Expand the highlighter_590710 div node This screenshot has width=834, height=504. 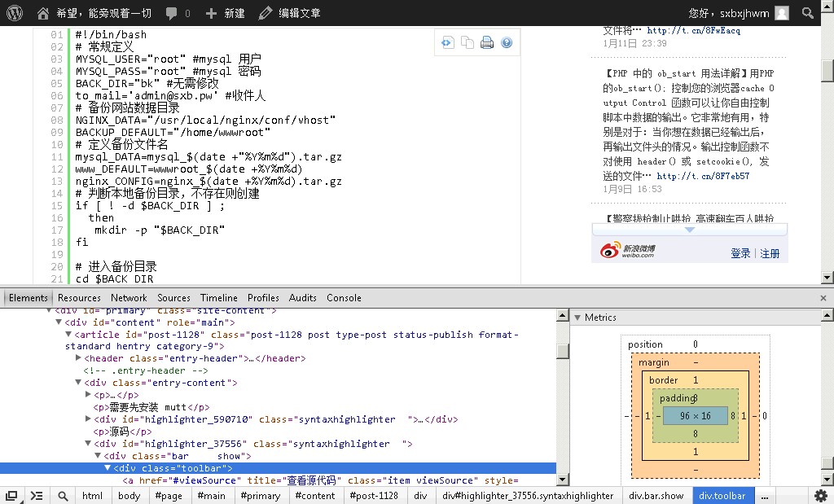pyautogui.click(x=89, y=419)
